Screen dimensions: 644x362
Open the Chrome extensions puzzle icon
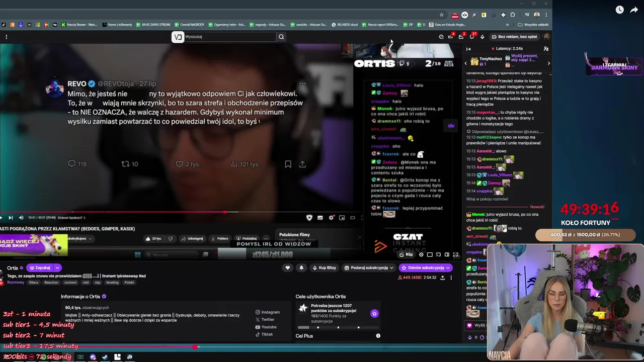tap(513, 15)
